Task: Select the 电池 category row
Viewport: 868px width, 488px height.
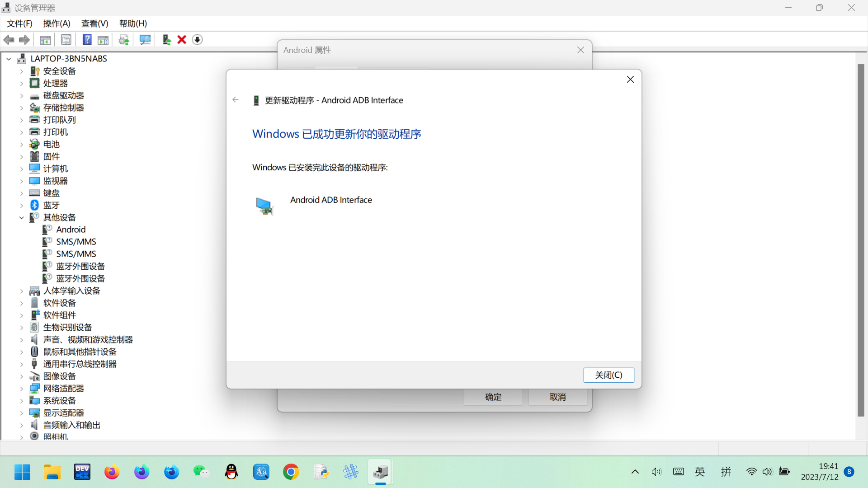Action: coord(52,145)
